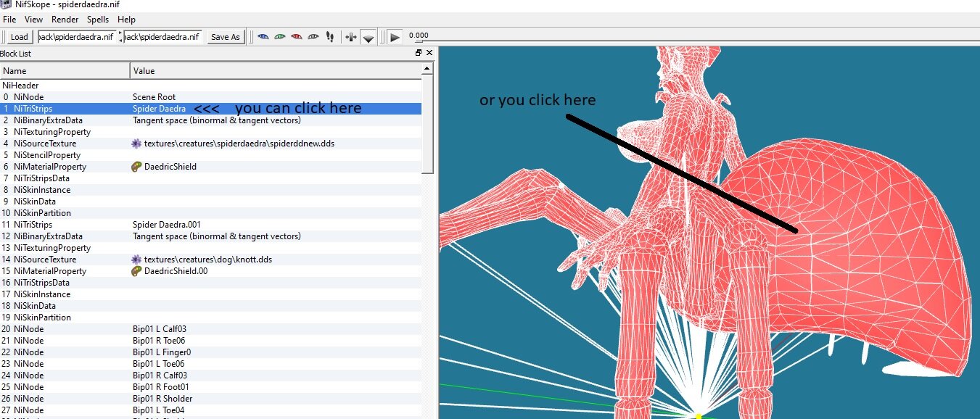Click the small arrows between the path fields
This screenshot has width=980, height=419.
[x=119, y=36]
